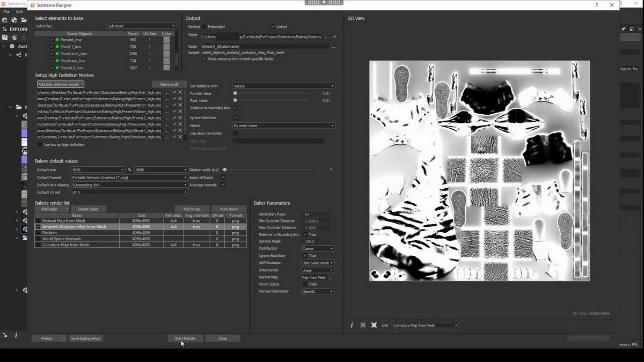Click the Pull to top button
The height and width of the screenshot is (362, 644).
pos(192,209)
